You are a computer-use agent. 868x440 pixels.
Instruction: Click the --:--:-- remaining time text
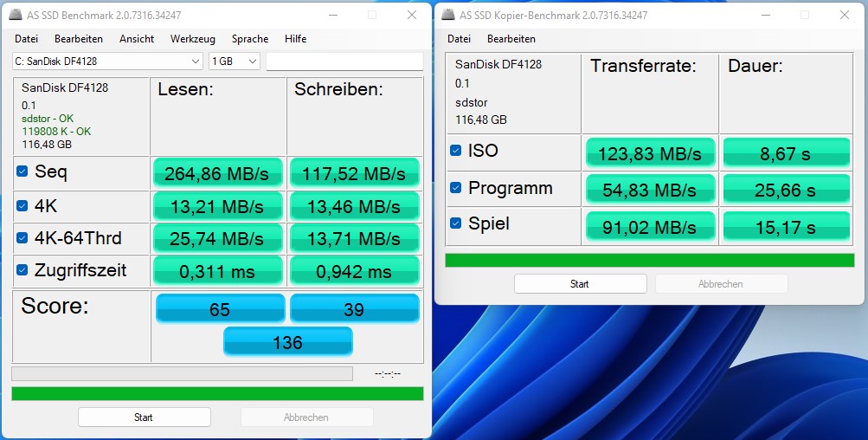388,373
